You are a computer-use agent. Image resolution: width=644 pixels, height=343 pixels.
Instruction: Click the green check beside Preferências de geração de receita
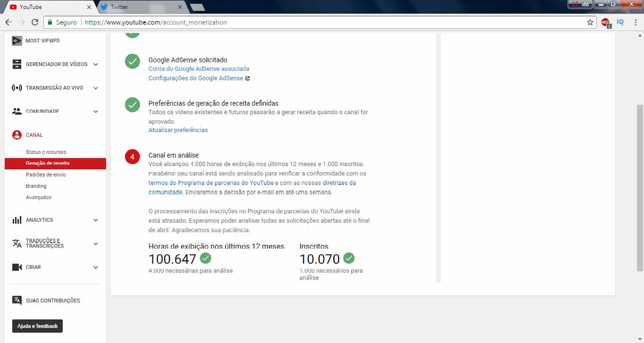(x=133, y=105)
